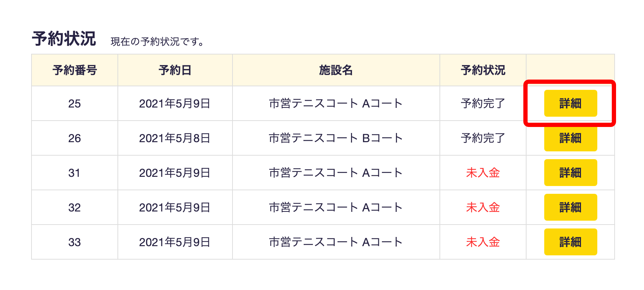Open details for reservation number 26
The width and height of the screenshot is (644, 290).
point(570,138)
